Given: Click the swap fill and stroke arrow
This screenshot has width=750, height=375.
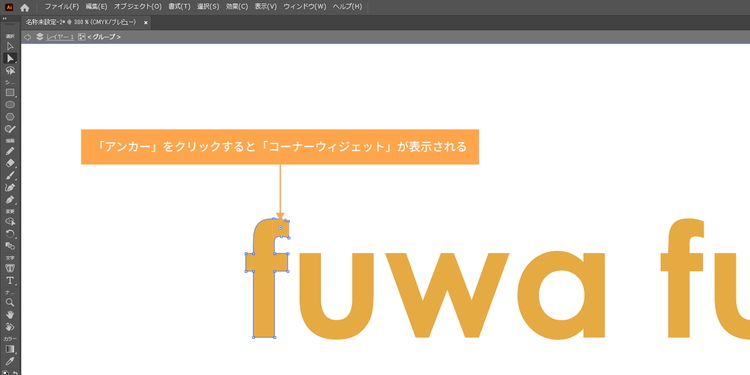Looking at the screenshot, I should coord(15,373).
